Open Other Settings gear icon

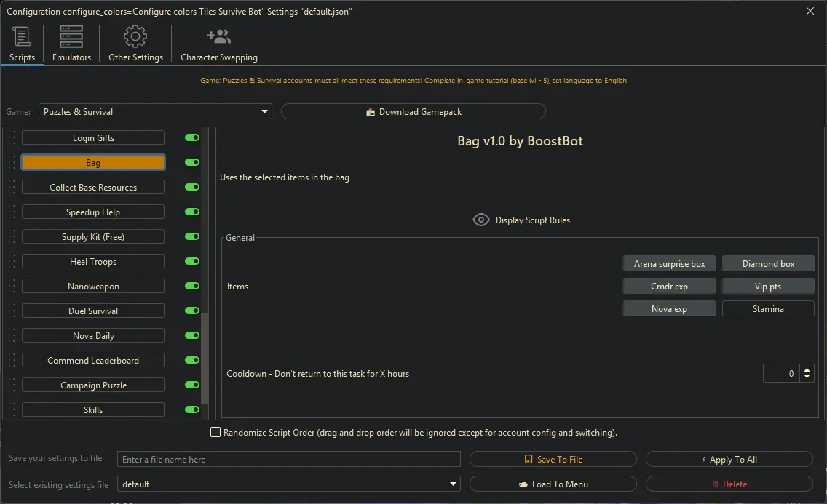(x=135, y=37)
